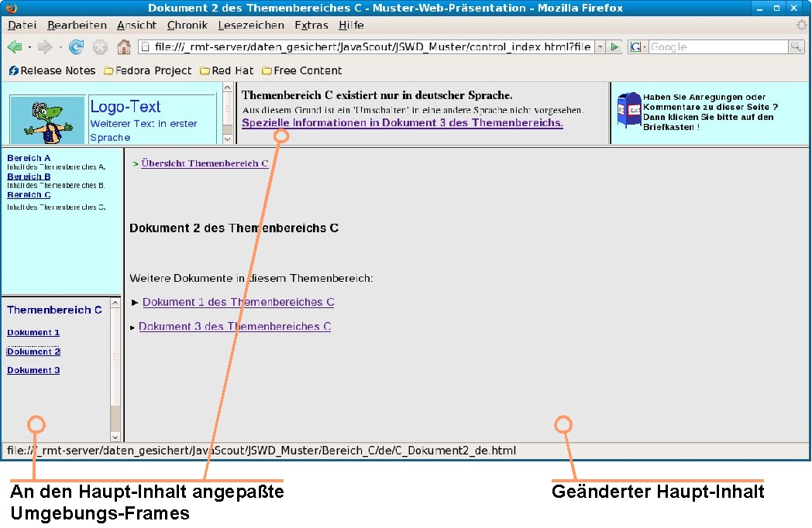Click the mailbox Briefkasten icon
The height and width of the screenshot is (528, 812).
click(x=628, y=111)
